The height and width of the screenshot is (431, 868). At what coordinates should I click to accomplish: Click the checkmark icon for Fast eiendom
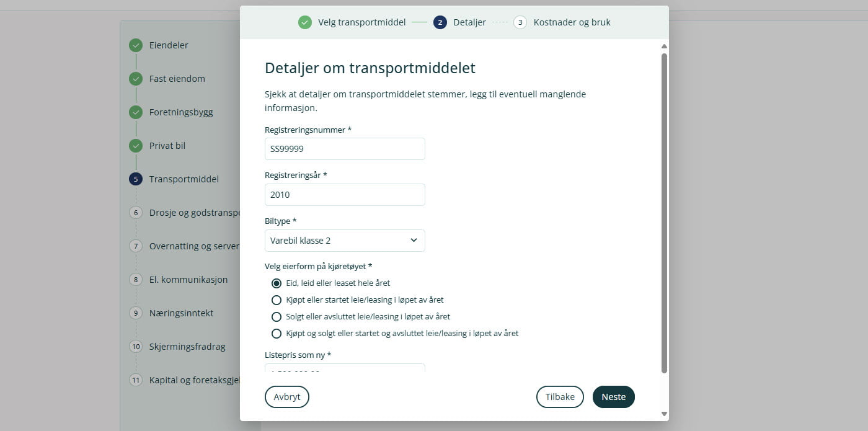click(136, 79)
